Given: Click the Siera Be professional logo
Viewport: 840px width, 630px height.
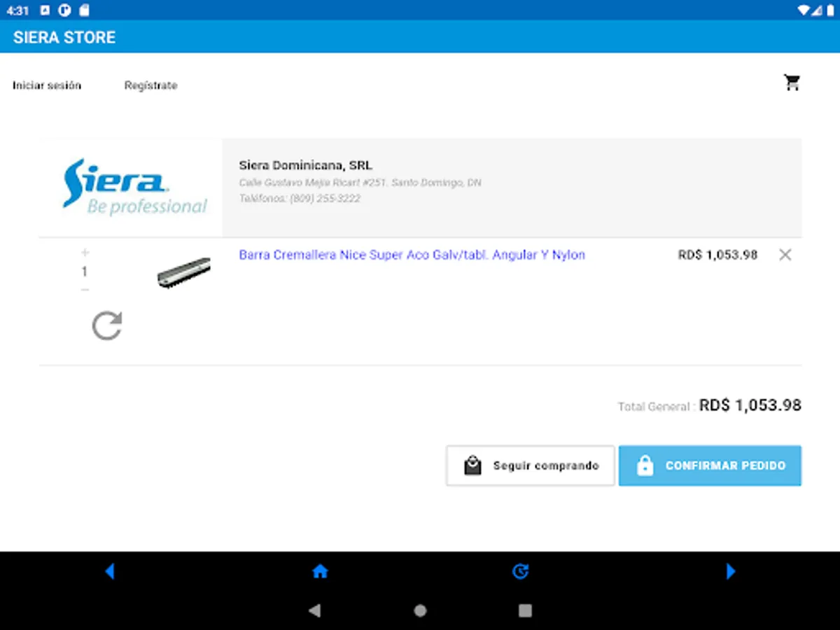Looking at the screenshot, I should pos(135,187).
